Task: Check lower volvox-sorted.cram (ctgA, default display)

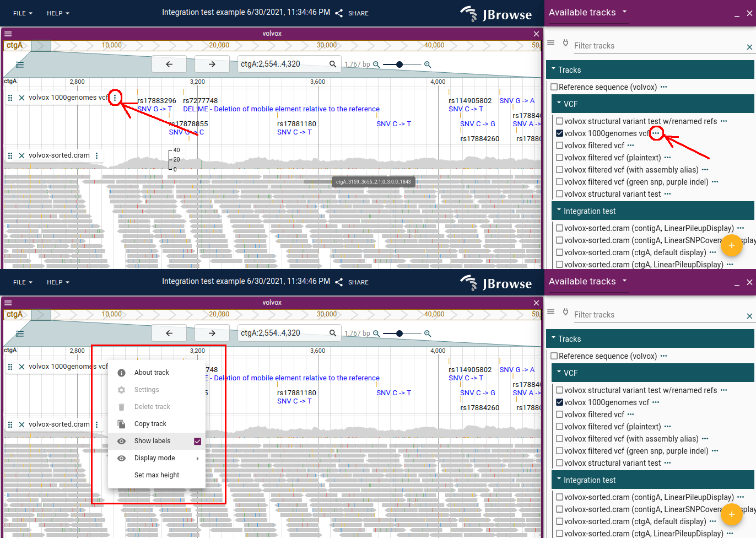Action: pos(560,521)
